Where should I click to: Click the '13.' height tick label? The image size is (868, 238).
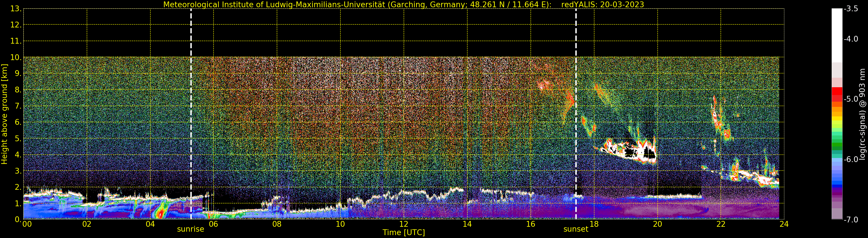(x=16, y=9)
